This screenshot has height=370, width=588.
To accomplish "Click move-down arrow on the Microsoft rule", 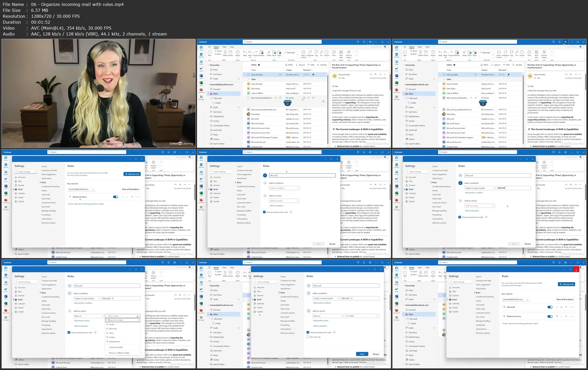I will pos(561,307).
